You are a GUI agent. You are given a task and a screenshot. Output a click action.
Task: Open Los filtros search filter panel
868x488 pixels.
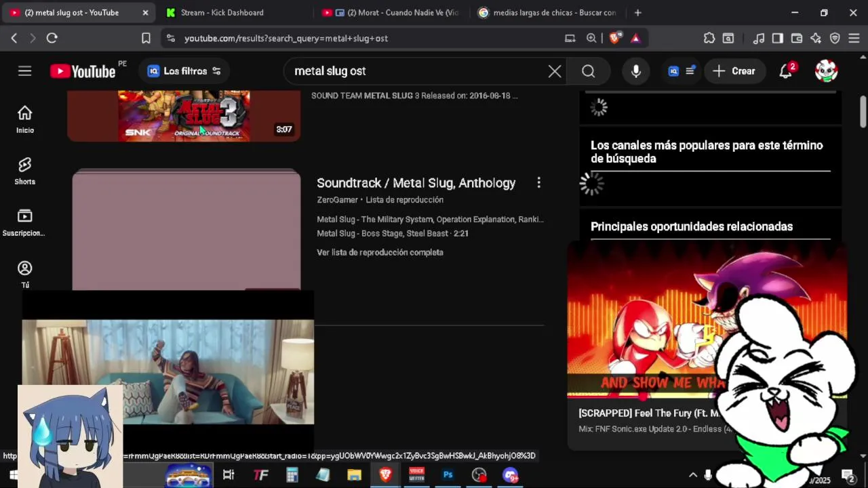point(184,71)
